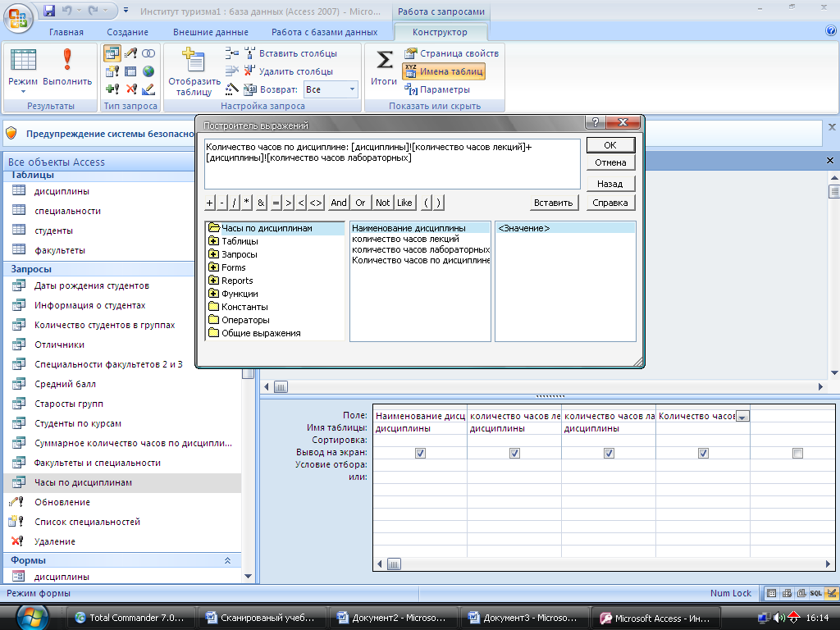Screen dimensions: 840x630
Task: Click the Delete Rows icon
Action: point(231,71)
